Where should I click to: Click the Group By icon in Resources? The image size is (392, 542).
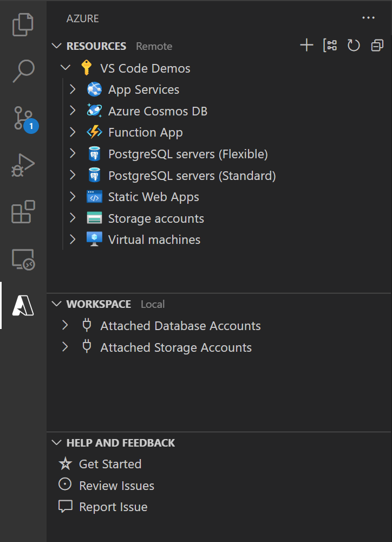[330, 46]
